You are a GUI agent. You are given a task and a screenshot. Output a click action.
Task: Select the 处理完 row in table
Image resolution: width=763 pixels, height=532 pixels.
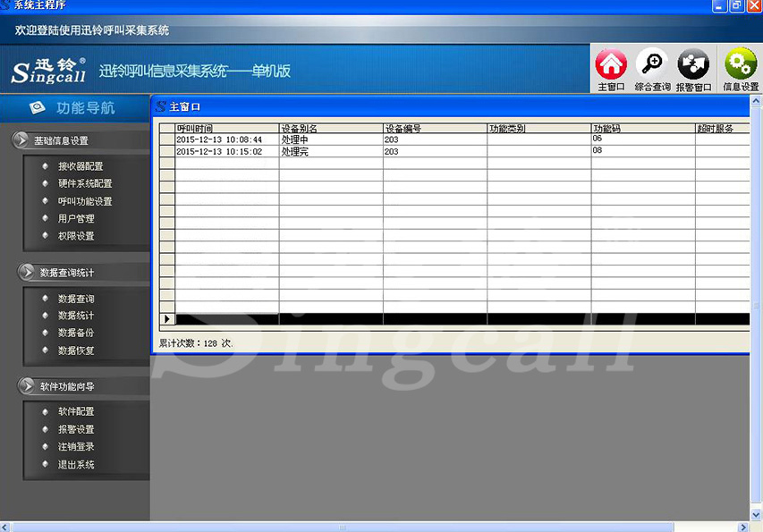294,152
